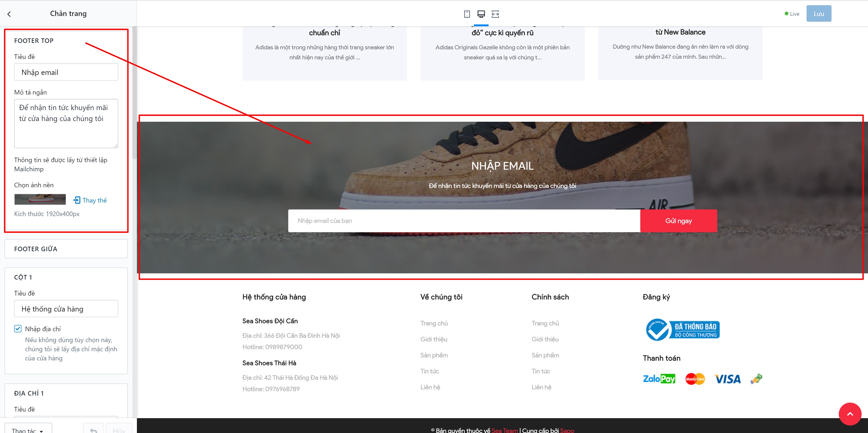868x433 pixels.
Task: Click the Hệ thống cửa hàng input field
Action: 66,309
